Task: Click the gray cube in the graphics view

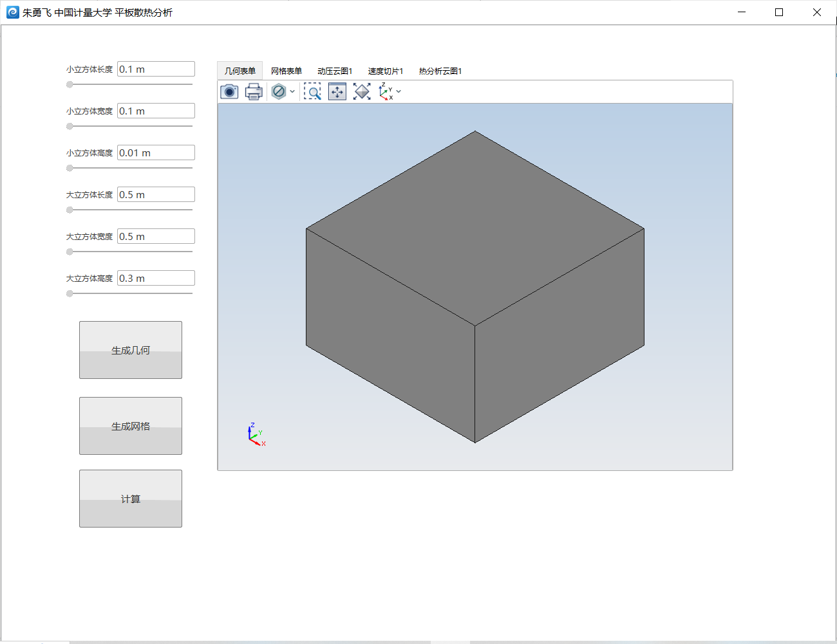Action: point(475,287)
